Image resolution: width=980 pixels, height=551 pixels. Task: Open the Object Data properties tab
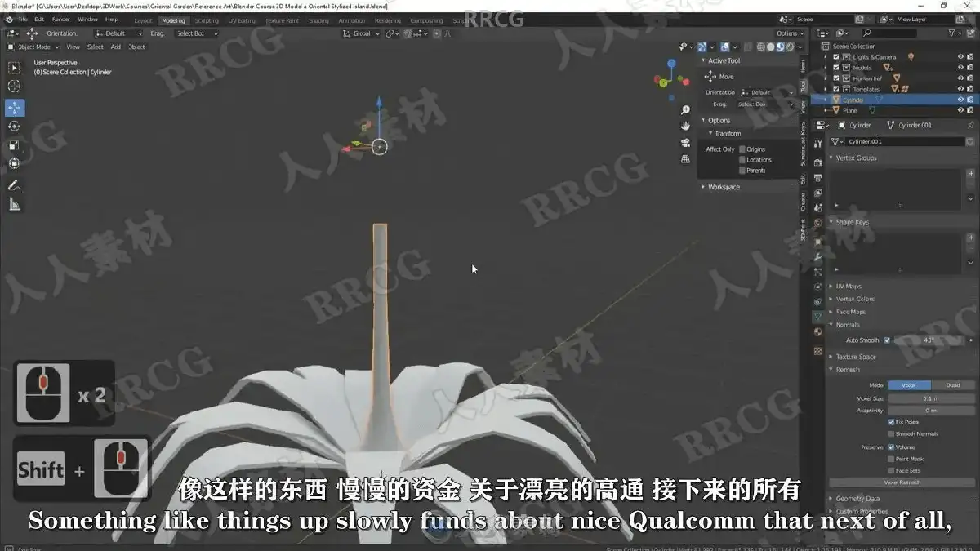tap(818, 316)
